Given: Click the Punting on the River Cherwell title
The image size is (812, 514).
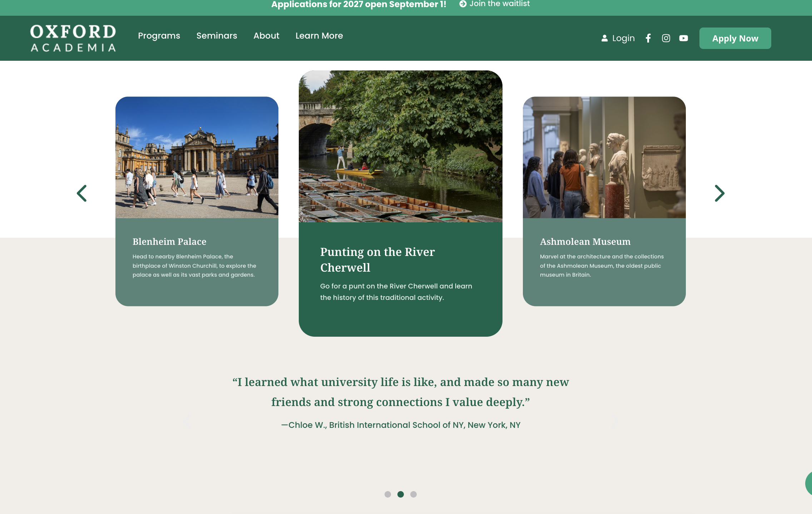Looking at the screenshot, I should pos(377,260).
